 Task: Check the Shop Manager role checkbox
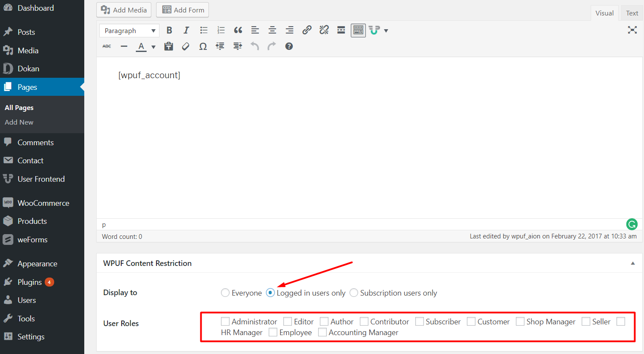pyautogui.click(x=520, y=321)
